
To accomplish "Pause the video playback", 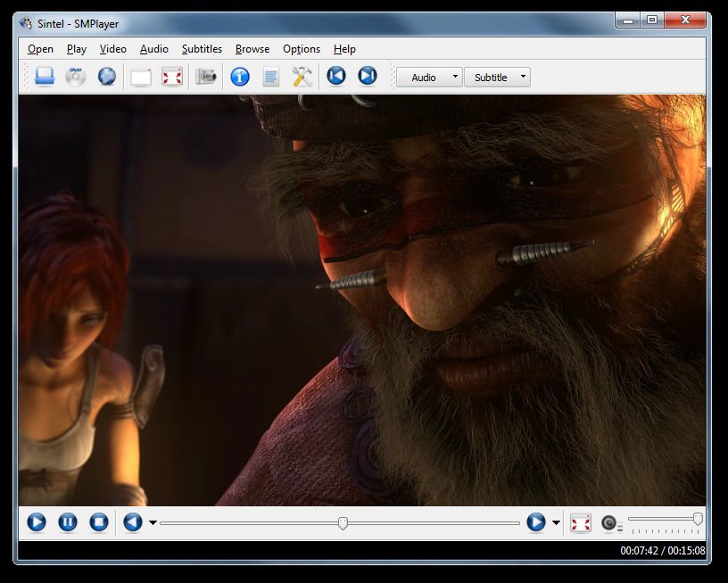I will point(67,522).
